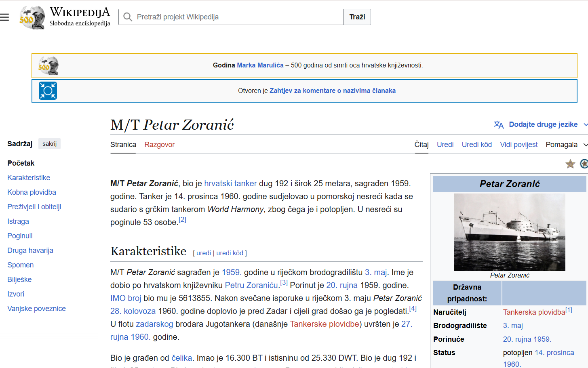
Task: Open the Petar Zoranić ship photo
Action: pyautogui.click(x=510, y=232)
